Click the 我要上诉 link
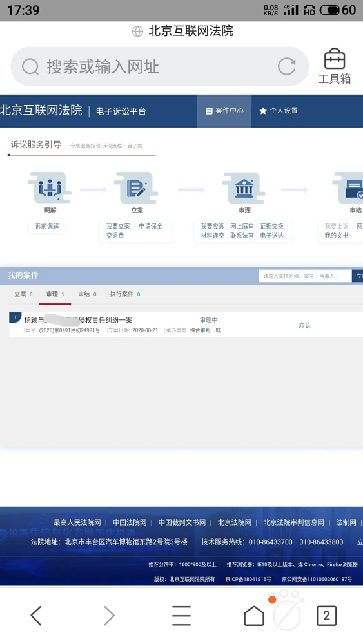Image resolution: width=363 pixels, height=644 pixels. (337, 226)
